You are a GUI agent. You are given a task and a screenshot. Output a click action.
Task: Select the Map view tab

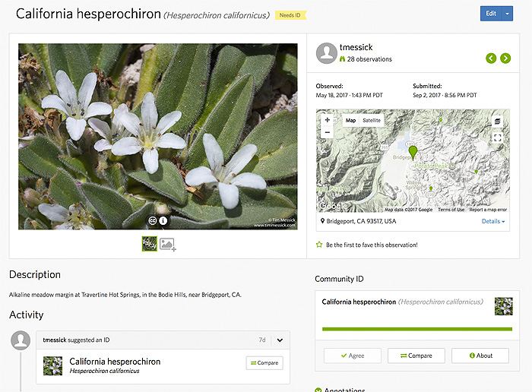(350, 120)
